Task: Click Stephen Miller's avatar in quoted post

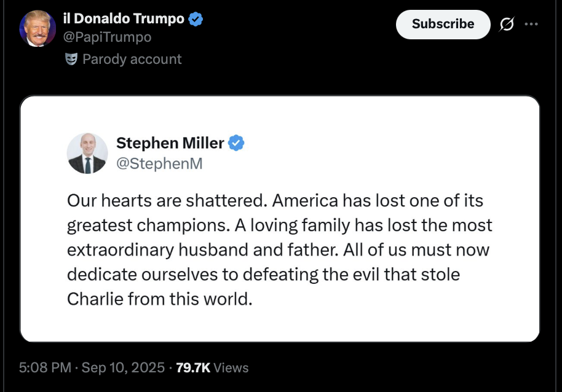Action: pos(87,154)
